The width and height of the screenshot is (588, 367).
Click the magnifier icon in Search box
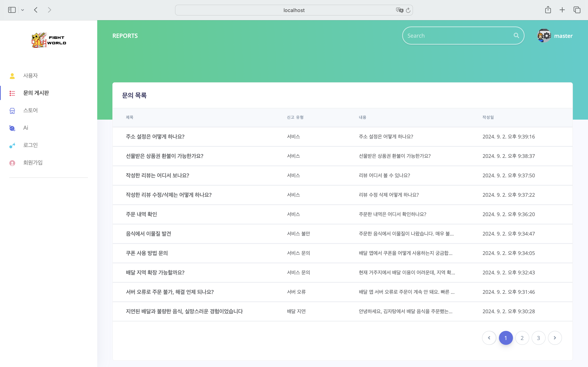pyautogui.click(x=516, y=36)
